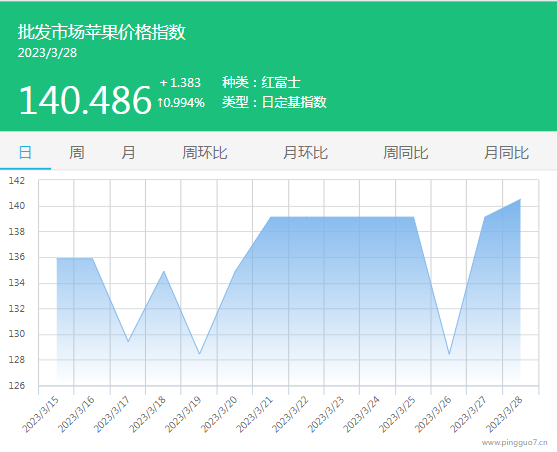557x452 pixels.
Task: Click the chart peak at 2023/3/28
Action: point(520,199)
